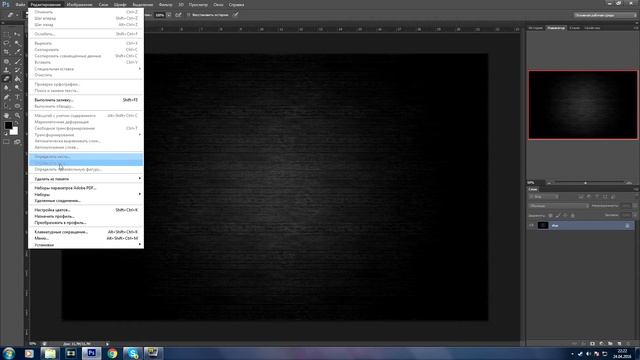Expand the Специальная вставка submenu
Screen dimensions: 640x360
86,69
